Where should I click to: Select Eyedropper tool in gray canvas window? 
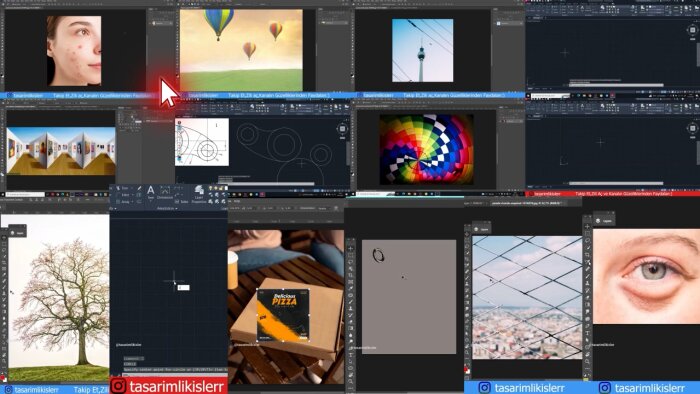pyautogui.click(x=350, y=289)
